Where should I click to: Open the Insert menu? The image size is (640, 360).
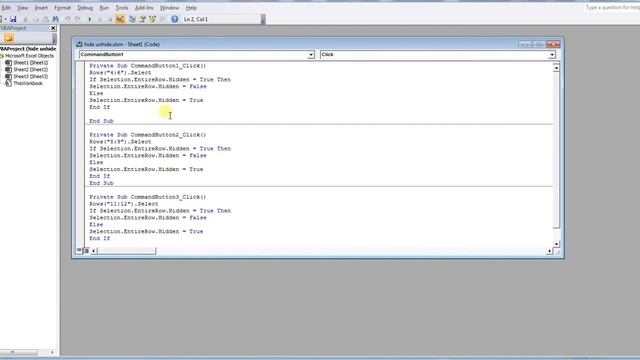pos(41,8)
